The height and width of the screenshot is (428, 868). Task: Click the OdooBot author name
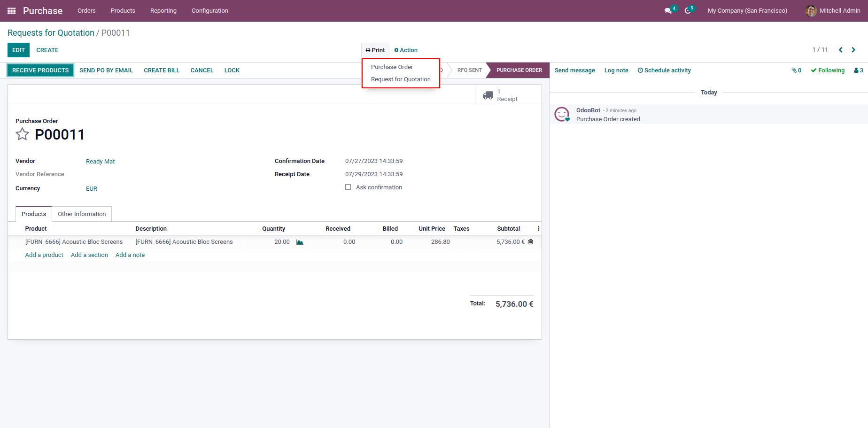tap(588, 110)
